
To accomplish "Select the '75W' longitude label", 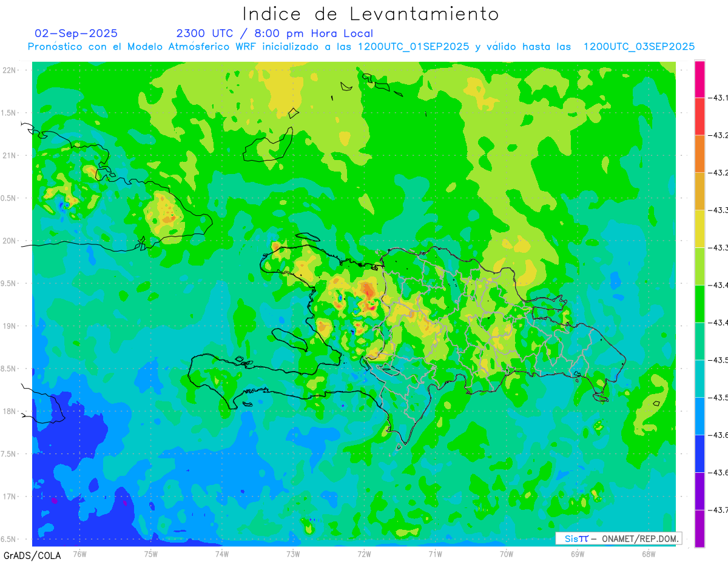I will click(151, 554).
